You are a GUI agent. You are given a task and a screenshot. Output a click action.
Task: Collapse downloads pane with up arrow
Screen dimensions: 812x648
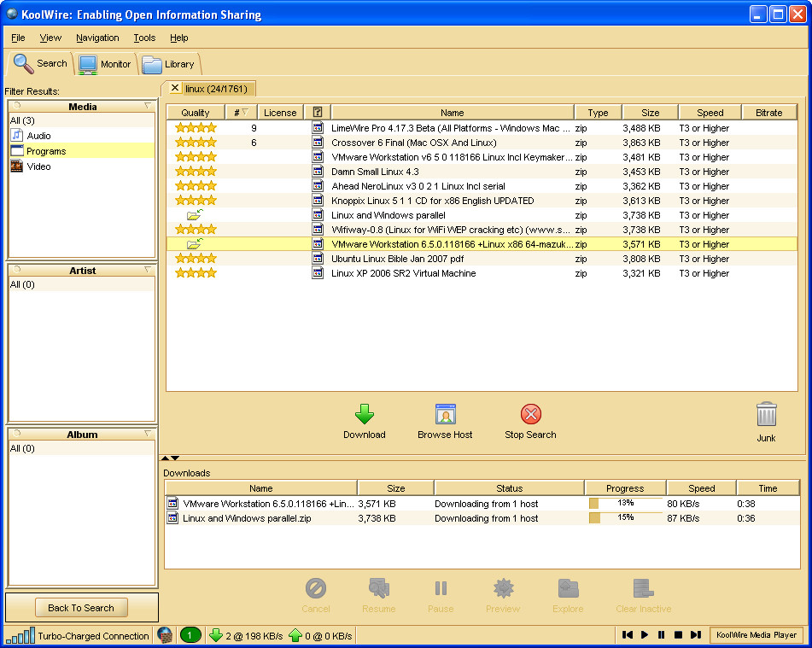pyautogui.click(x=165, y=458)
